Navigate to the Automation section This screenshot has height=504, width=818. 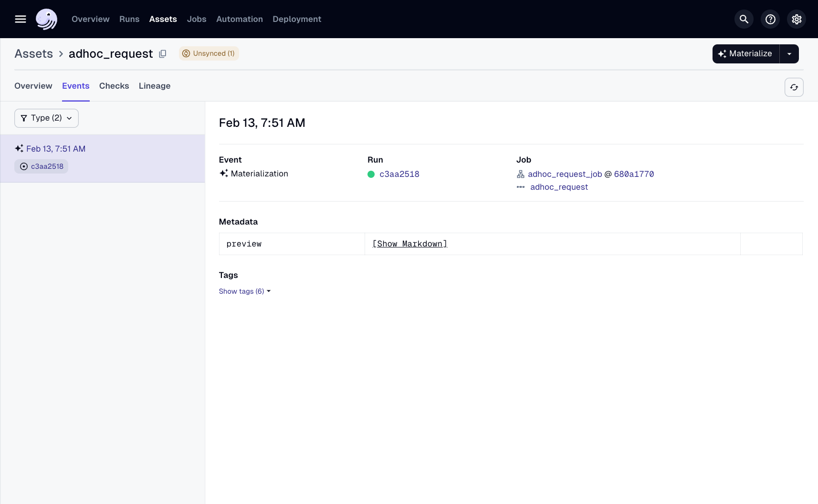click(x=239, y=19)
